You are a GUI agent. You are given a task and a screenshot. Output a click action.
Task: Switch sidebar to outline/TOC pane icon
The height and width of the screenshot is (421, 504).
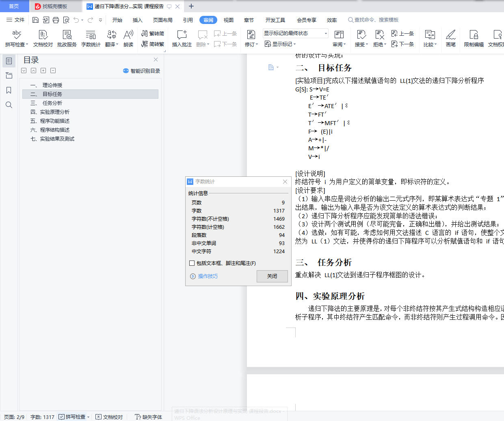click(9, 61)
